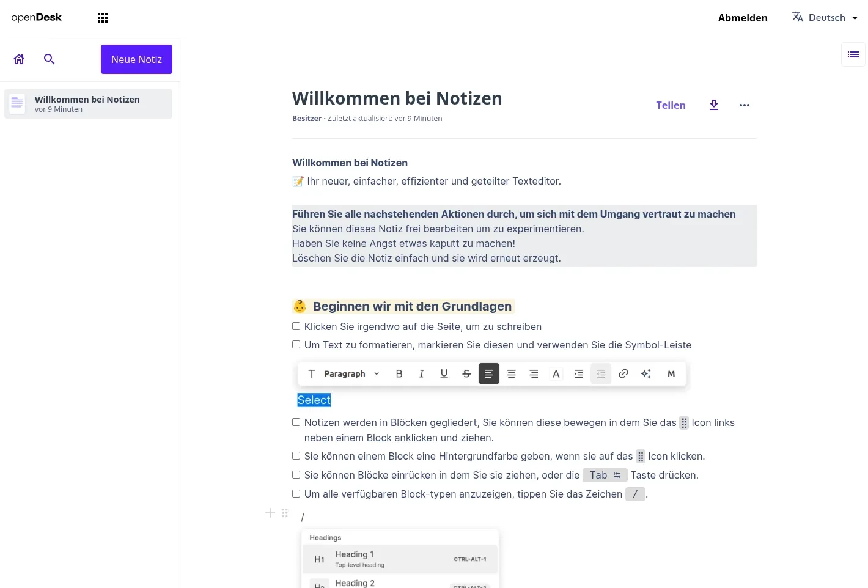Apply italic formatting
The width and height of the screenshot is (868, 588).
421,373
